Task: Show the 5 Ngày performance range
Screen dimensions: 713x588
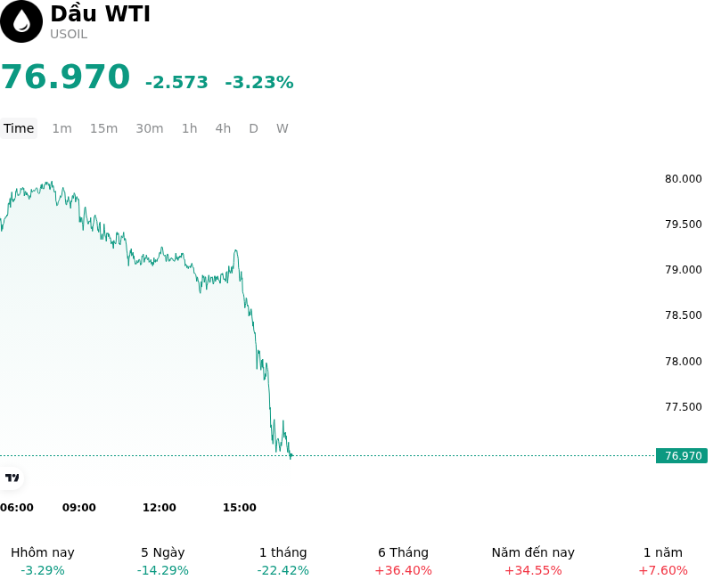Action: [163, 561]
